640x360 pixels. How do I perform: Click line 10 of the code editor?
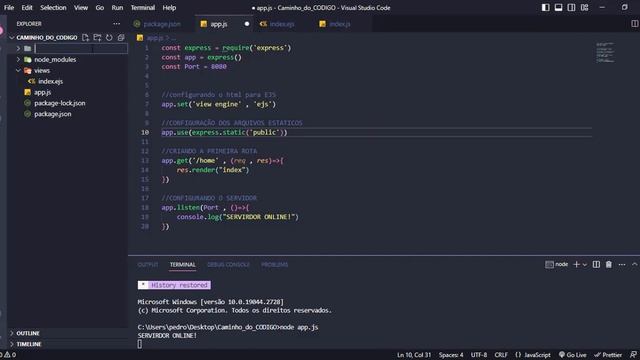click(x=376, y=132)
